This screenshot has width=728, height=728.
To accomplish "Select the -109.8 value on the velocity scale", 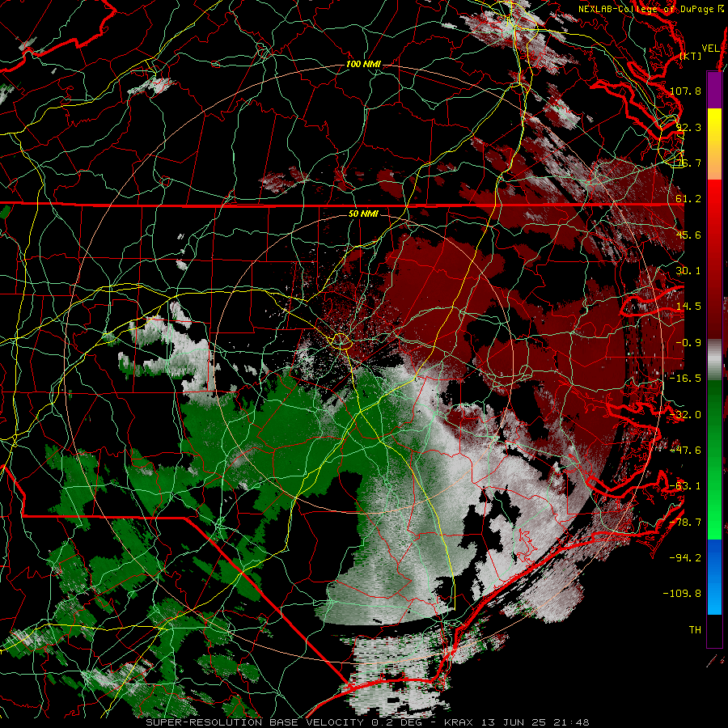I will tap(683, 594).
